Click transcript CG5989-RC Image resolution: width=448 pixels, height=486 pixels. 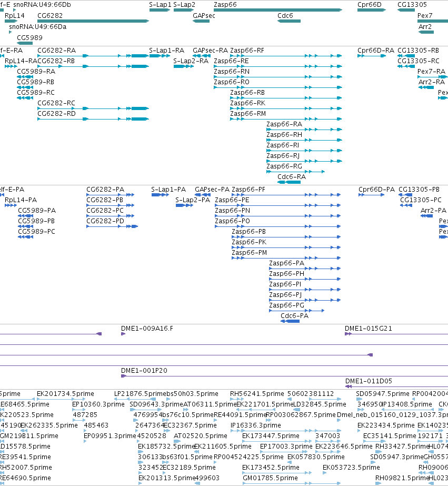pyautogui.click(x=25, y=98)
